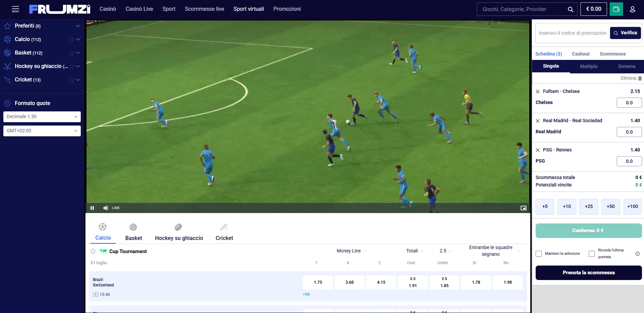Add +100 to the stake
Screen dimensions: 644x313
[633, 207]
